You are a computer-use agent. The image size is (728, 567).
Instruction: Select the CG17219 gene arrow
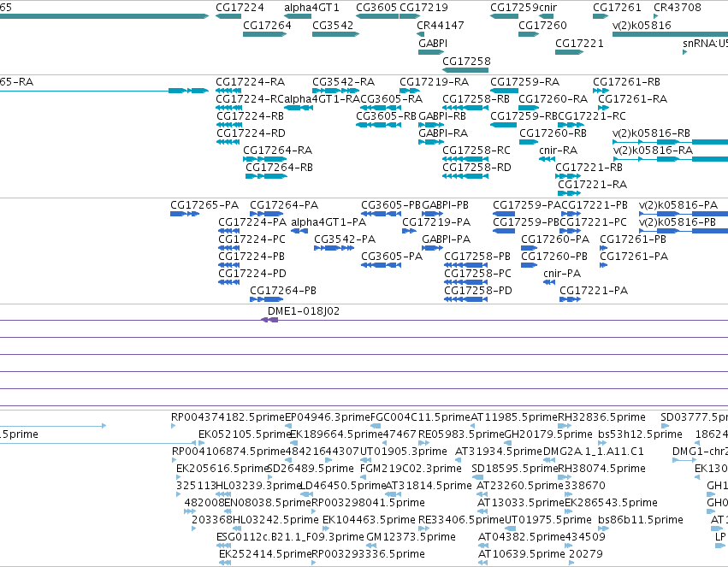pos(410,16)
